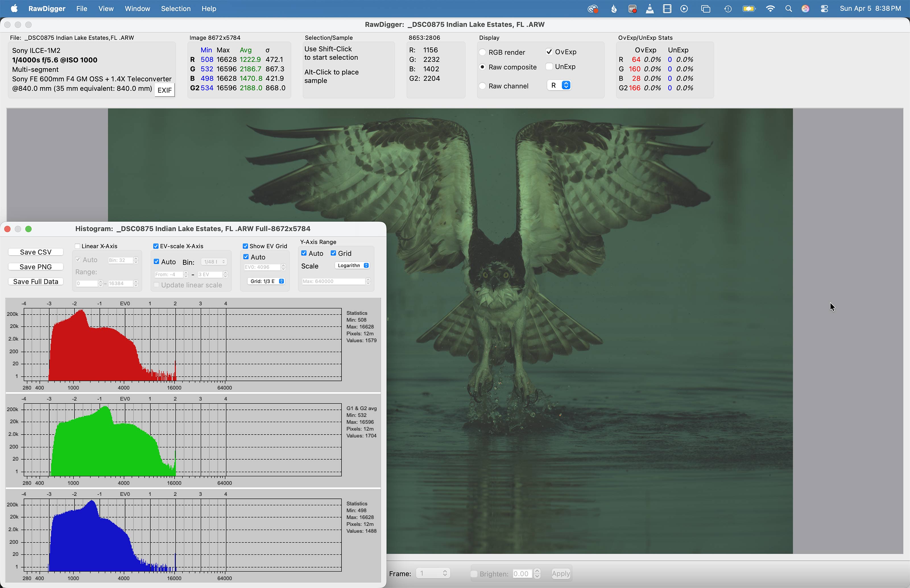Open the Selection menu
Screen dimensions: 910x588
coord(175,9)
